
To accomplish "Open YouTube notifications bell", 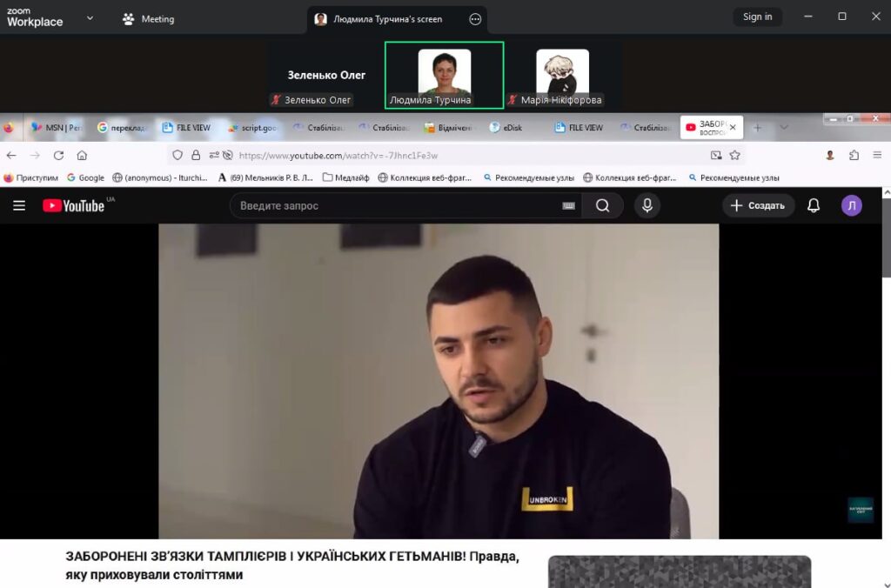I will coord(814,206).
